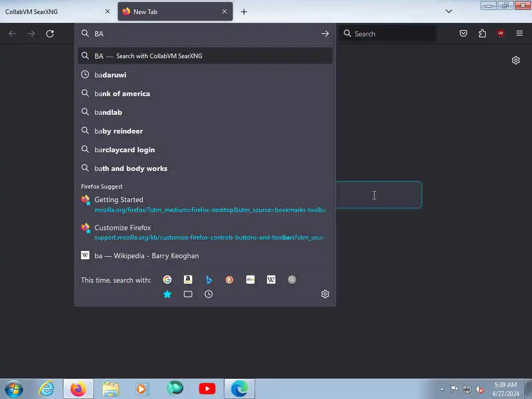Open the Windows Start menu
This screenshot has height=399, width=532.
point(14,389)
